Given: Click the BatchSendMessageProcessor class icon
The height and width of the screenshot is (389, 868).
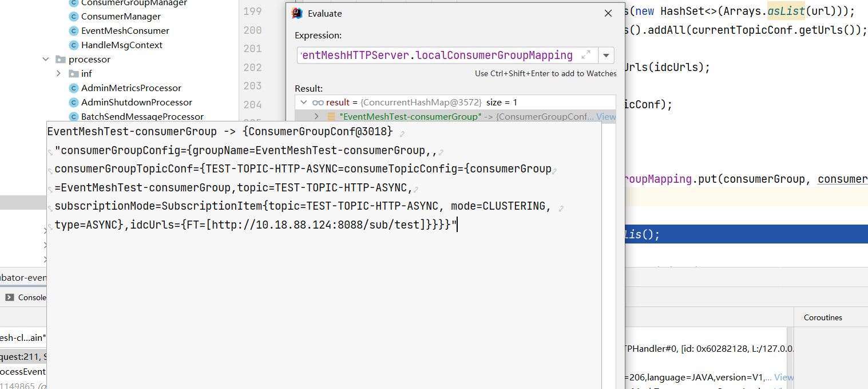Looking at the screenshot, I should 73,117.
